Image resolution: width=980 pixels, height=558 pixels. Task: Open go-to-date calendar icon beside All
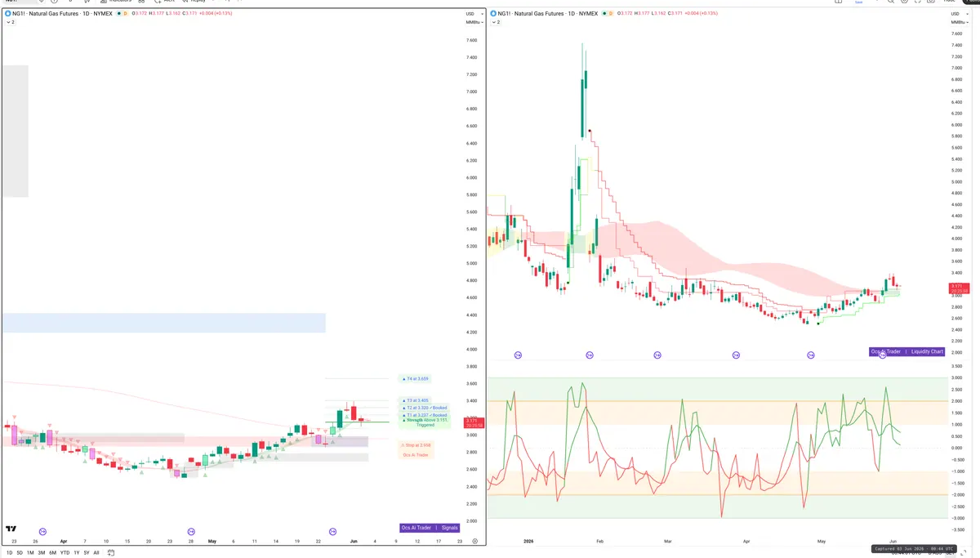tap(110, 552)
